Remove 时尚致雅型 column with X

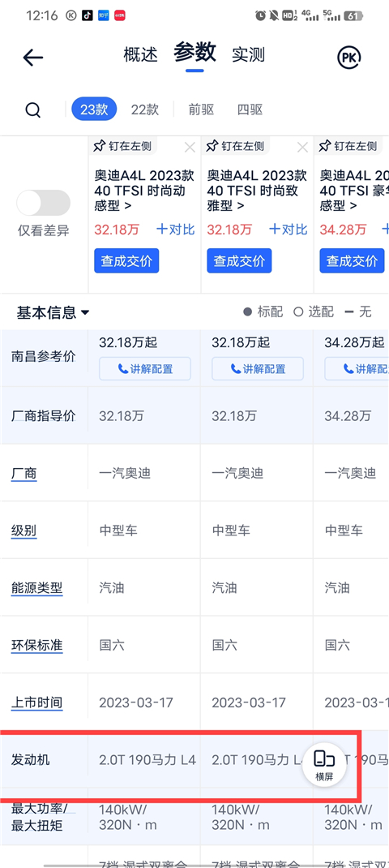(x=302, y=148)
